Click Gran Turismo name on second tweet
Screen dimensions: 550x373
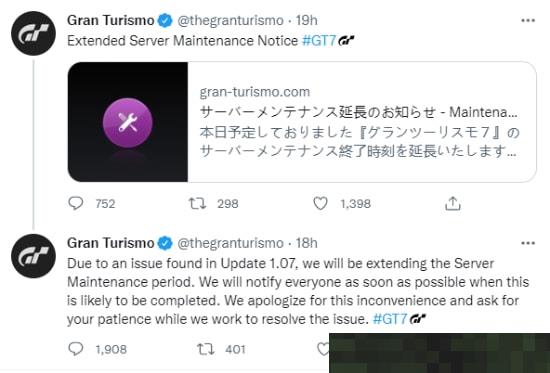[110, 243]
